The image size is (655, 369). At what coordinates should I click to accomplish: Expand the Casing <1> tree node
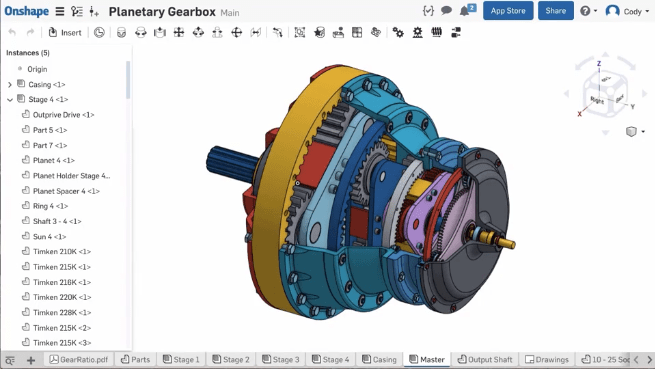pos(10,84)
